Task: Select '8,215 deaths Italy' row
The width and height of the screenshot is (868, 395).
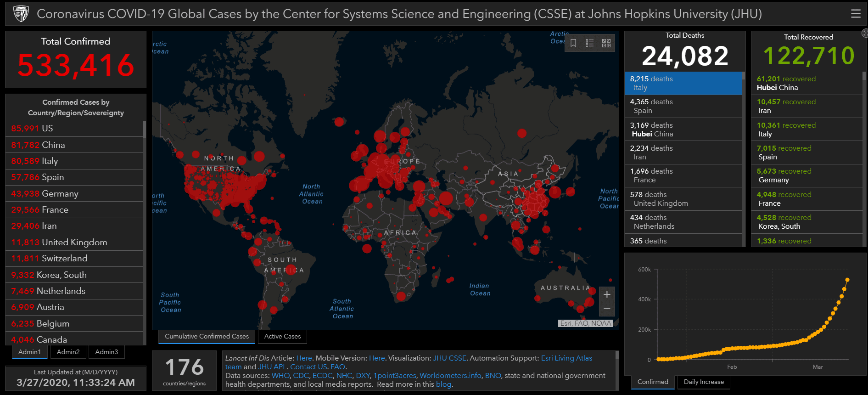Action: click(x=683, y=83)
